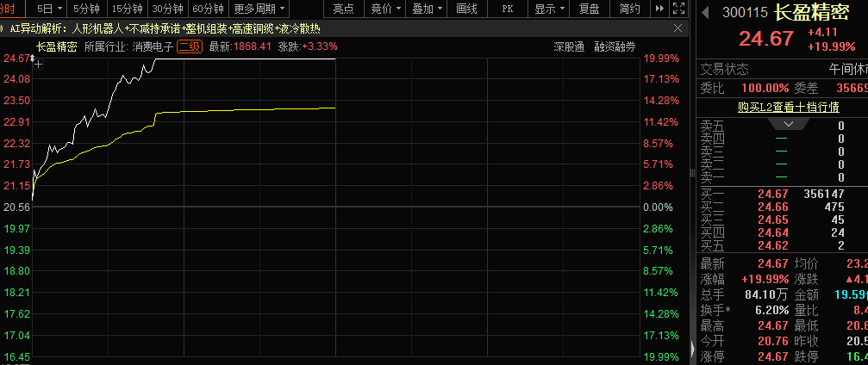Image resolution: width=868 pixels, height=365 pixels.
Task: Click the stock code 300115
Action: point(744,13)
